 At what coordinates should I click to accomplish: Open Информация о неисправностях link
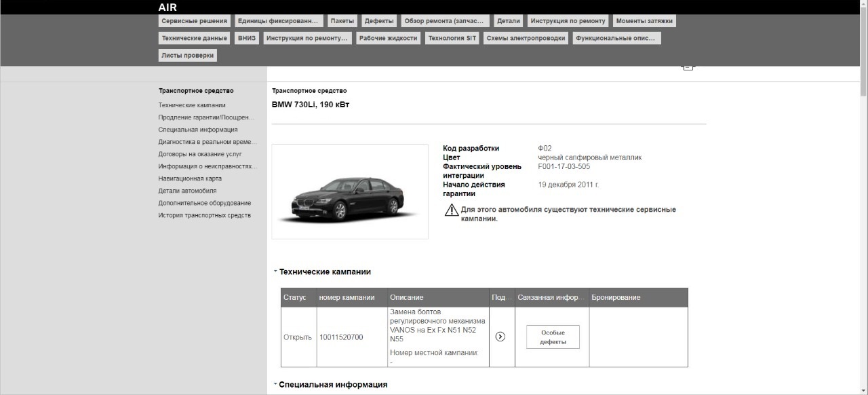pos(208,166)
